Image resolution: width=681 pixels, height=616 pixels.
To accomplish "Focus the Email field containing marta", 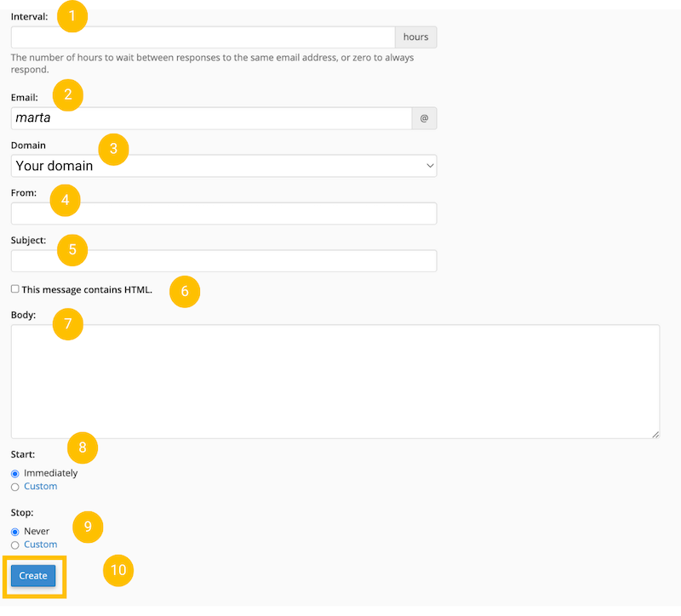I will [x=211, y=118].
